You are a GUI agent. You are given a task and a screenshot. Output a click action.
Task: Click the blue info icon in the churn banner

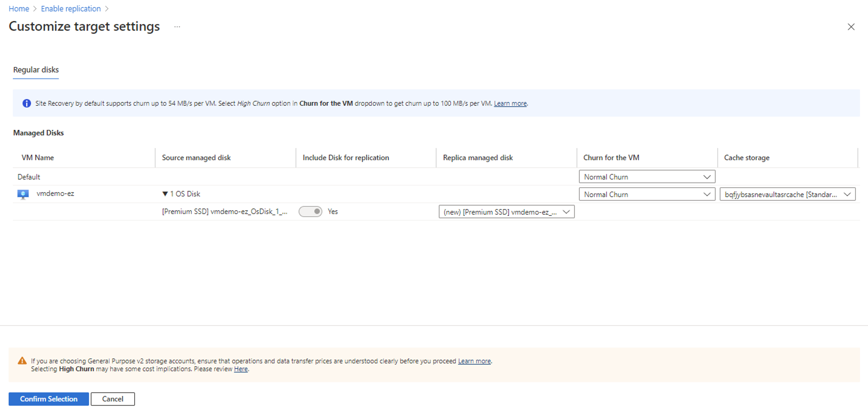tap(26, 103)
